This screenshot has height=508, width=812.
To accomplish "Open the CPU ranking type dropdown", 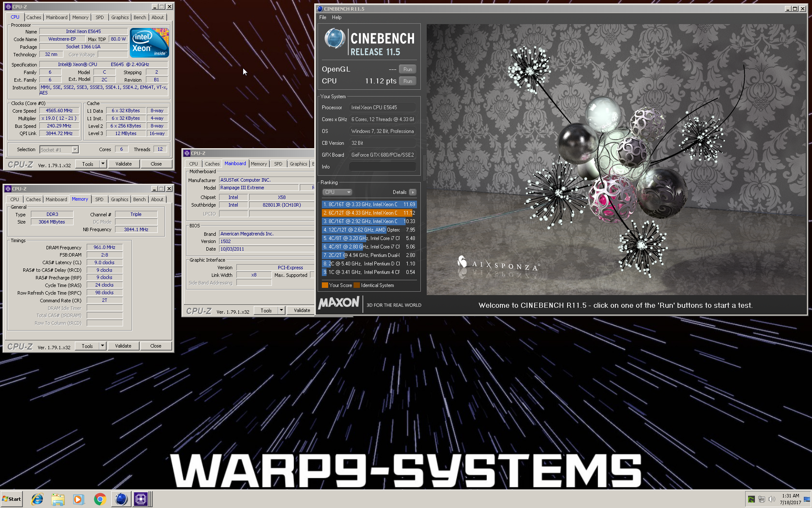I will (337, 192).
